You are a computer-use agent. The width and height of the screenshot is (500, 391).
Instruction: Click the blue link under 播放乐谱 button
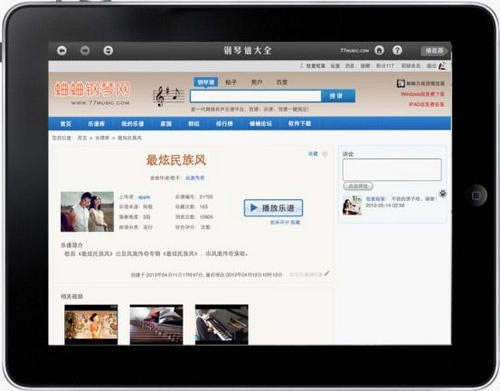click(285, 222)
